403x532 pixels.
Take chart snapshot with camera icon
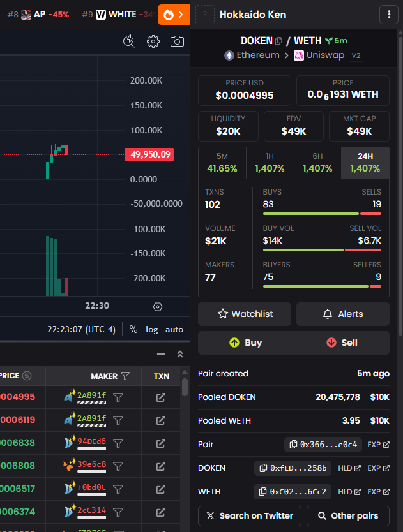click(x=177, y=41)
